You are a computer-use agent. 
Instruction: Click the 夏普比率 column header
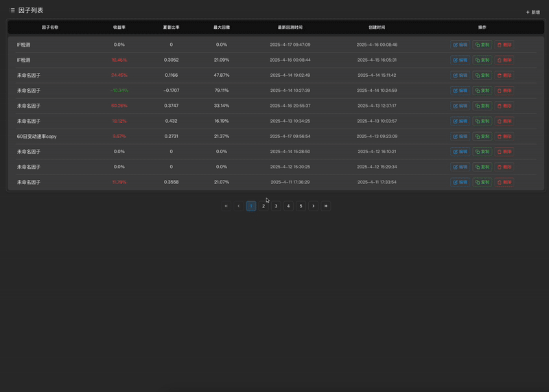tap(171, 27)
